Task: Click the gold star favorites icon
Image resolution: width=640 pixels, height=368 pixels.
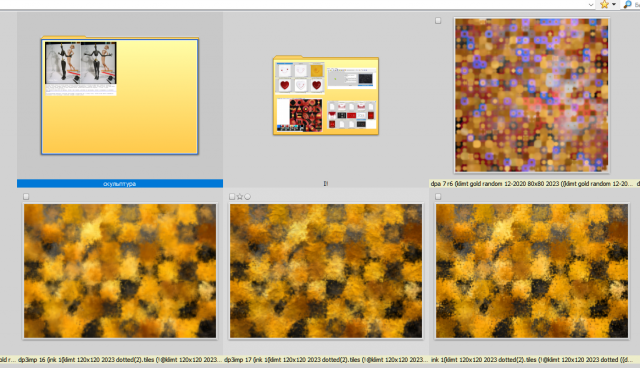Action: point(604,4)
